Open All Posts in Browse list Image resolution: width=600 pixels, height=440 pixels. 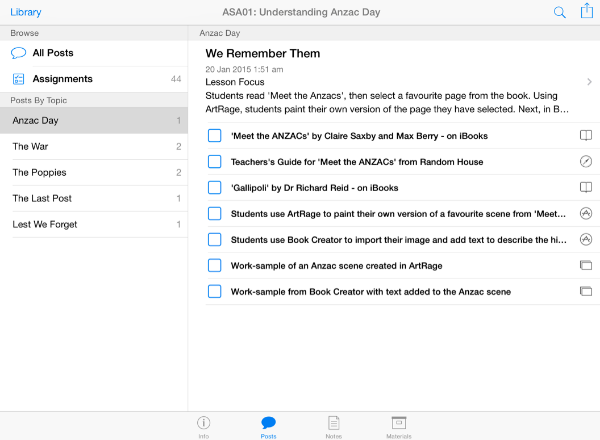tap(94, 53)
